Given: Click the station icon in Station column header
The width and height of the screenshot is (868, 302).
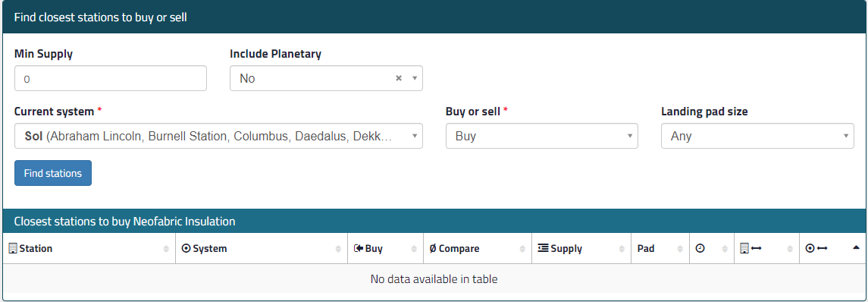Looking at the screenshot, I should pyautogui.click(x=14, y=249).
